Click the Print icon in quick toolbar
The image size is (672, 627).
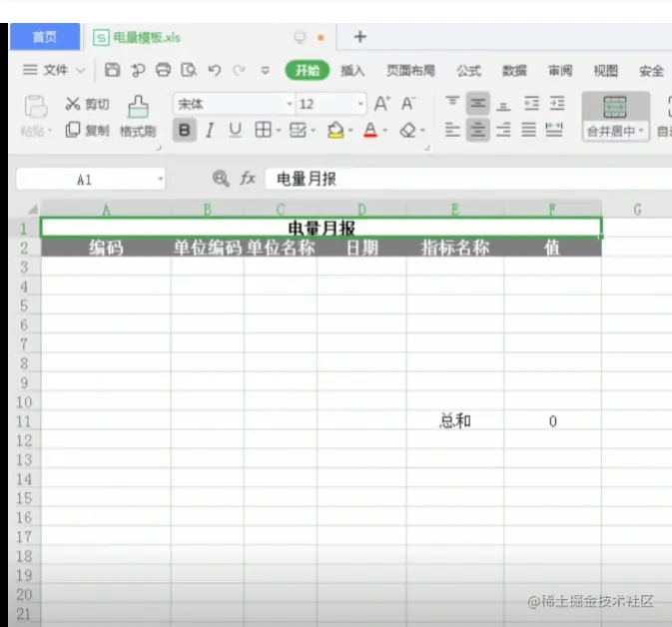(163, 70)
